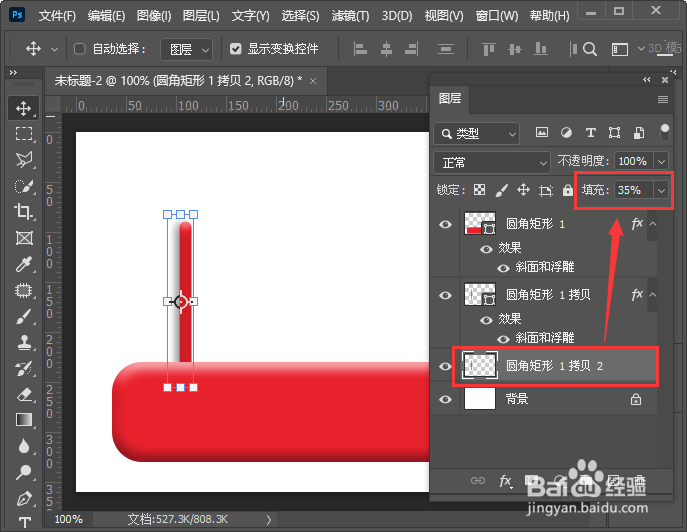This screenshot has height=532, width=687.
Task: Open the 正常 blend mode dropdown
Action: (x=492, y=163)
